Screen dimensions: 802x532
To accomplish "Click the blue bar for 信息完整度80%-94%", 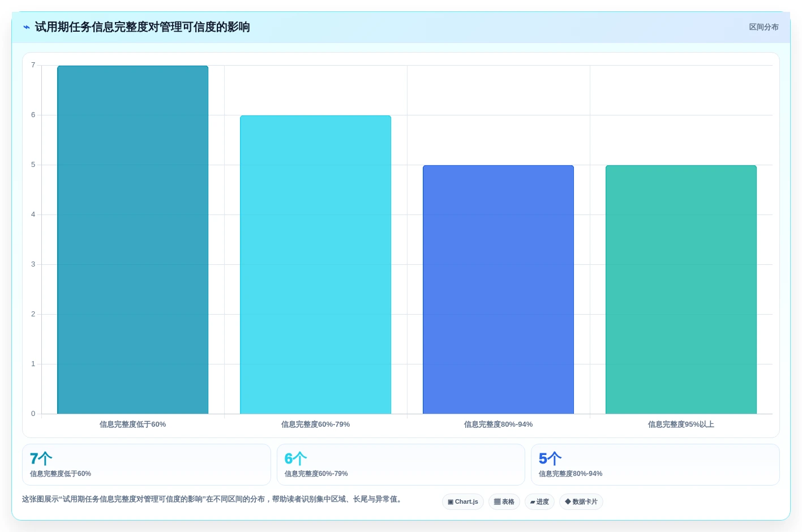I will point(498,290).
